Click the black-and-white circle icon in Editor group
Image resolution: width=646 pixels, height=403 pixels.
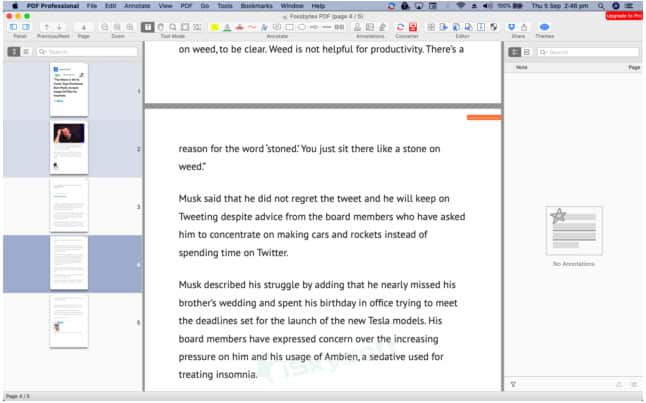(x=494, y=27)
